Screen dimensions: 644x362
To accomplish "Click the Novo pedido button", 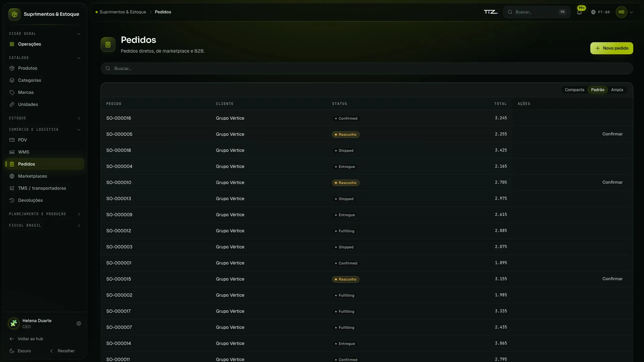I will coord(611,48).
